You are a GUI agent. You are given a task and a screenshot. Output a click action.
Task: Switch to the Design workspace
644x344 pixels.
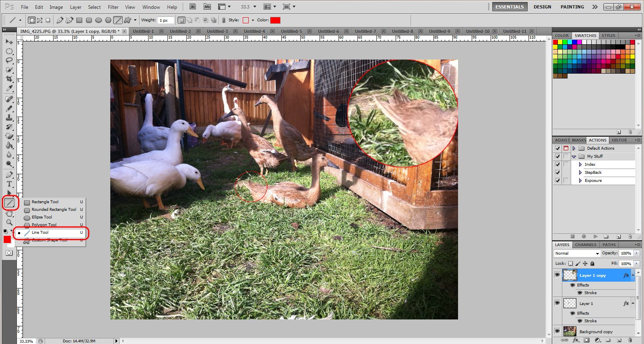(x=542, y=7)
